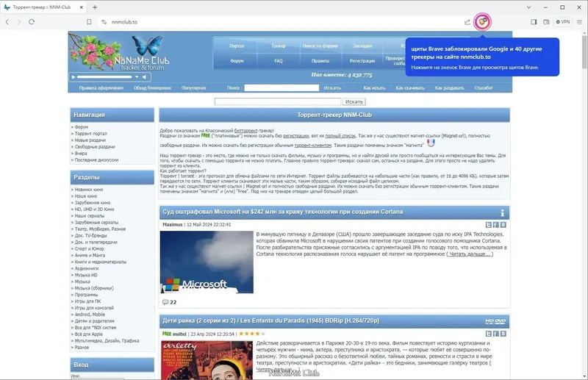Viewport: 588px width, 380px height.
Task: Open Зарубежное кино section
Action: [93, 203]
